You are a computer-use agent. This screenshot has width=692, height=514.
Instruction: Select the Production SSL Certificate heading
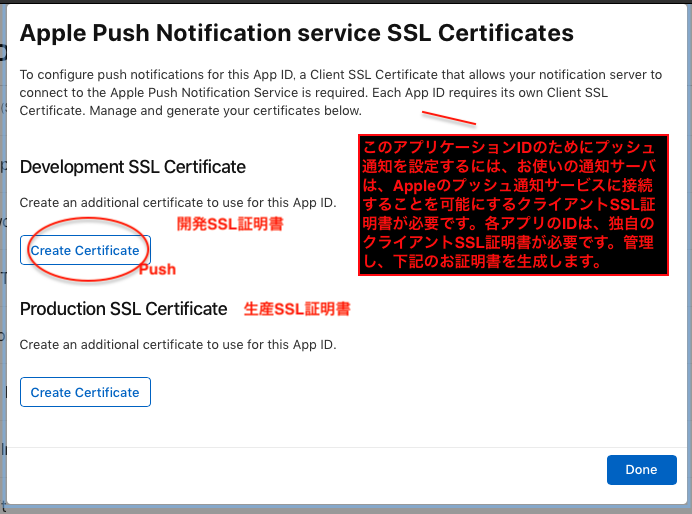click(x=124, y=309)
